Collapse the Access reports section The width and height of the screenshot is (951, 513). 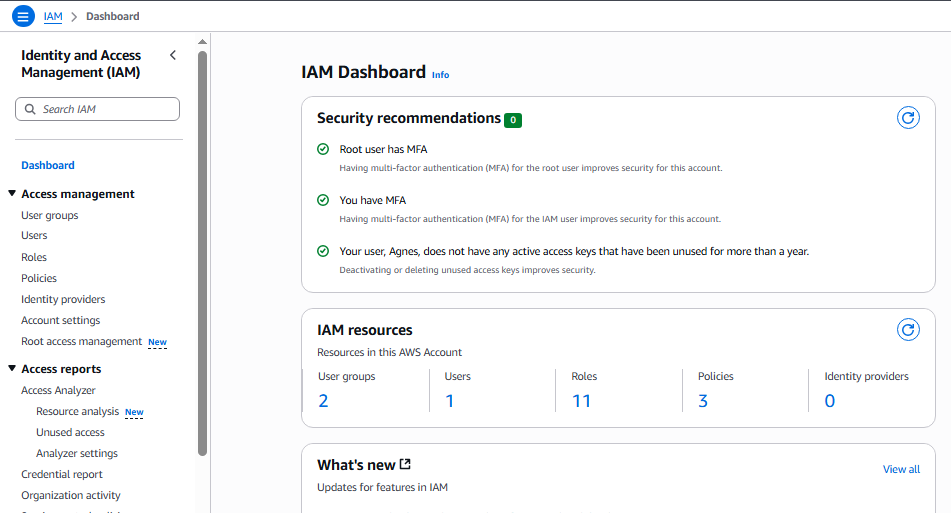[12, 368]
